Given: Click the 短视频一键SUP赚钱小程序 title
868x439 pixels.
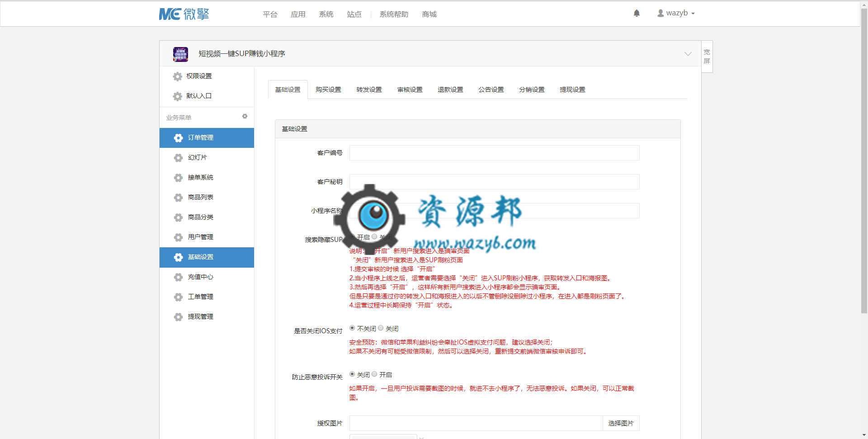Looking at the screenshot, I should (x=242, y=54).
